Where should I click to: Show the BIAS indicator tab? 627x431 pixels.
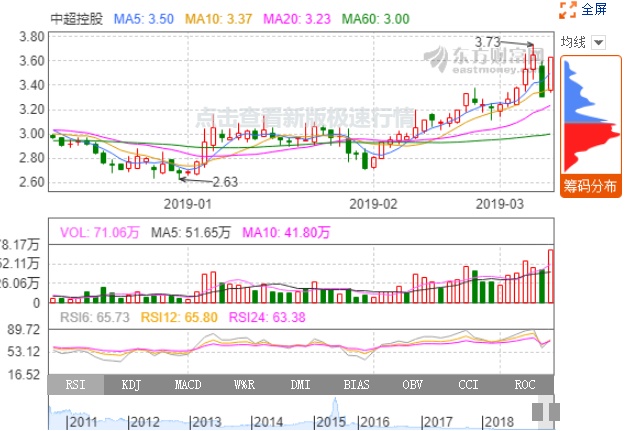(x=355, y=384)
